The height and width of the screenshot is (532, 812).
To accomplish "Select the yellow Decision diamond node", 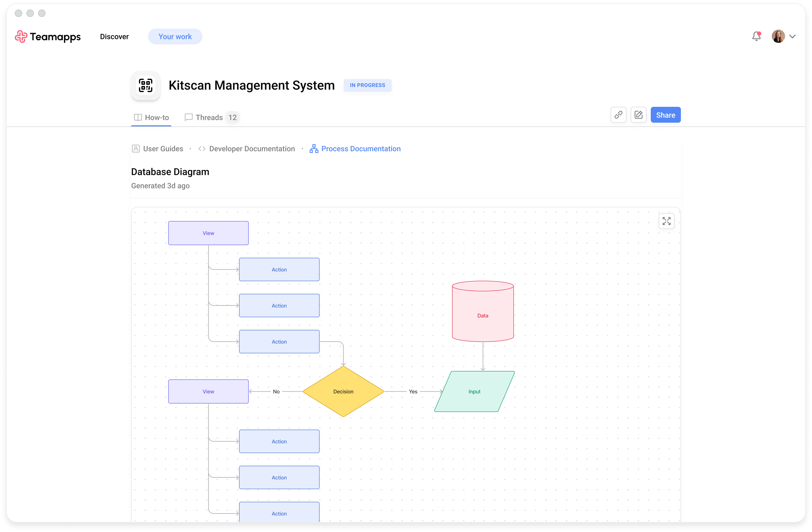I will coord(343,391).
